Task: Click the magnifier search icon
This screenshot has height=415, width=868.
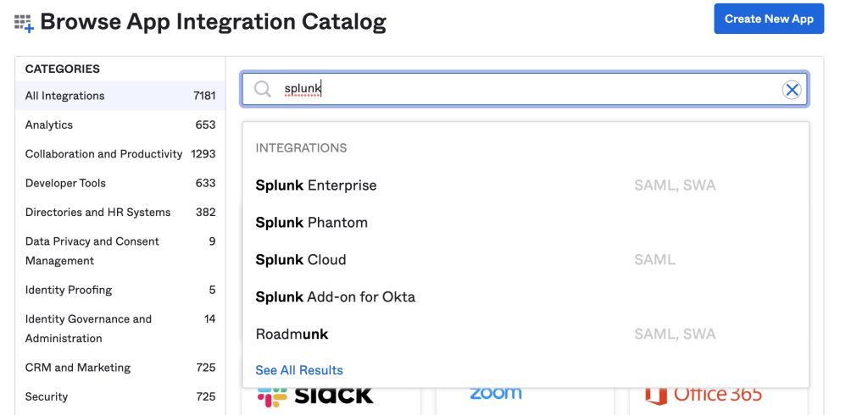Action: point(263,89)
